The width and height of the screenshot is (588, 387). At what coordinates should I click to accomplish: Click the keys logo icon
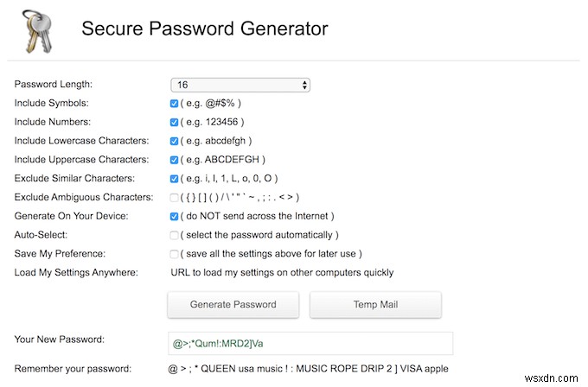coord(36,31)
